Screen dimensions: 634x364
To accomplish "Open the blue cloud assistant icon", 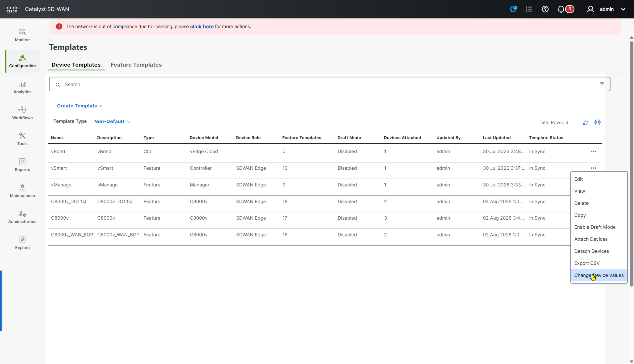I will tap(513, 9).
